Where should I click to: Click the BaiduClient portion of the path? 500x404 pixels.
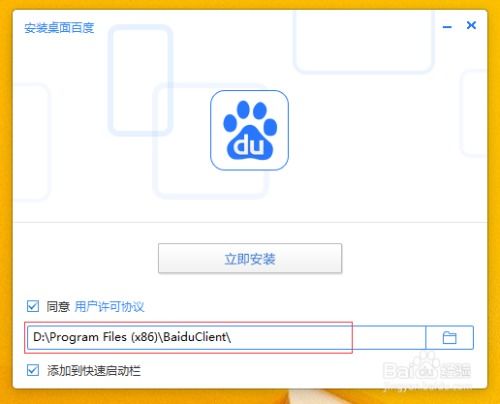tap(195, 337)
